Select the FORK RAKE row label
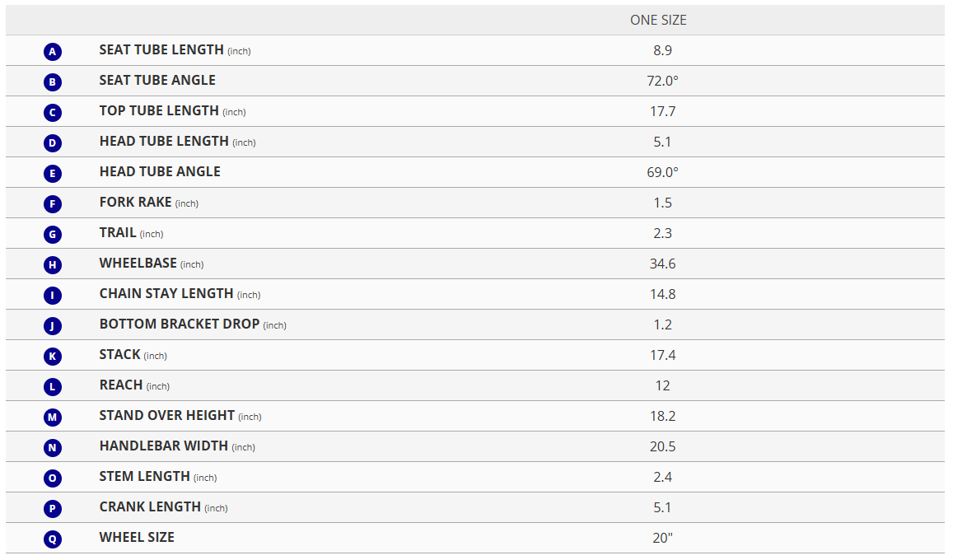The image size is (953, 560). pyautogui.click(x=136, y=203)
